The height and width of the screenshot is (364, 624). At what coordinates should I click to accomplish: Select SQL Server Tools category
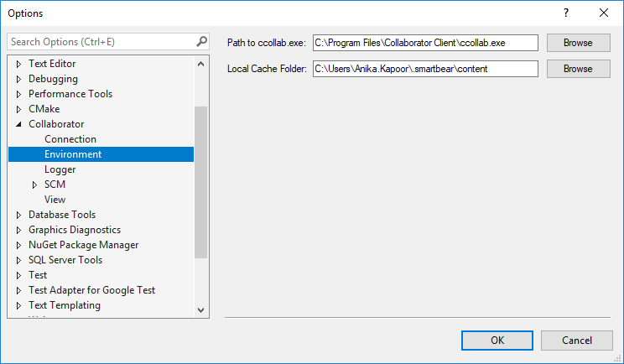pos(65,260)
